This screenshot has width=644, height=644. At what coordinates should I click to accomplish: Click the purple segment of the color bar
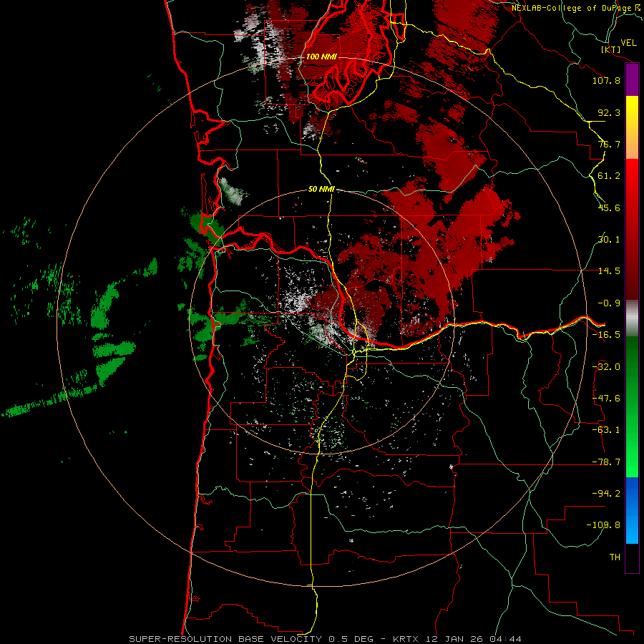[632, 79]
